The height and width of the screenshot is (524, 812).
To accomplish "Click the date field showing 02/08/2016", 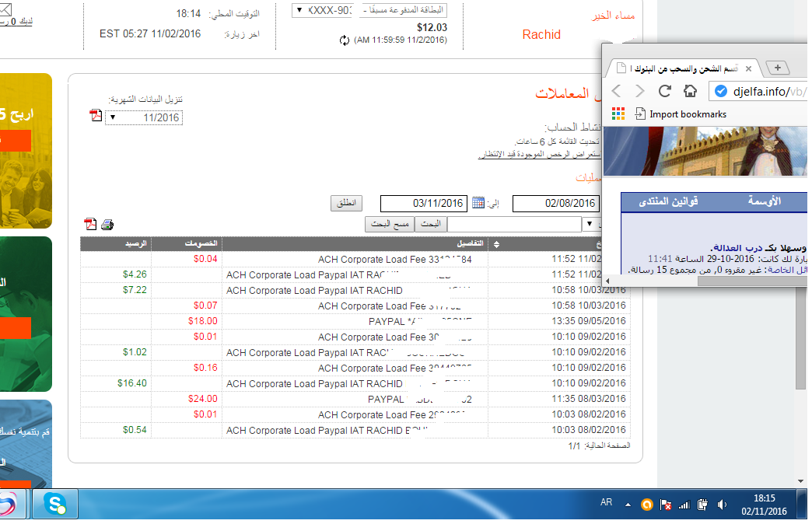I will coord(556,204).
